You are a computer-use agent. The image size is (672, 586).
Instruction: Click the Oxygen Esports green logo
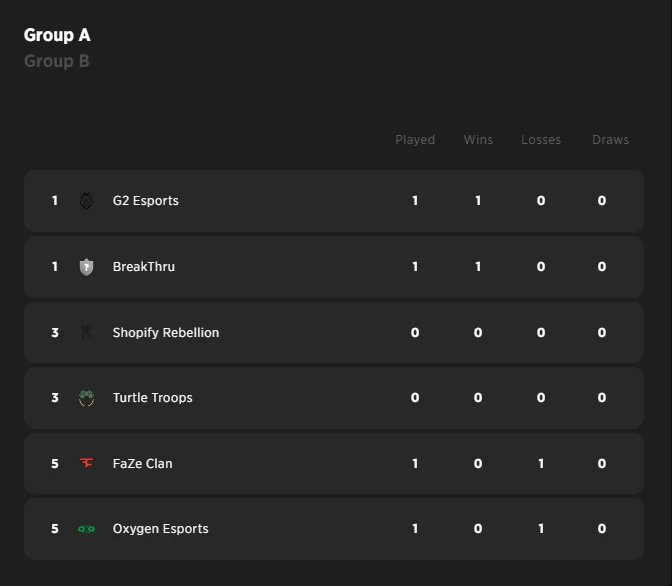[86, 529]
